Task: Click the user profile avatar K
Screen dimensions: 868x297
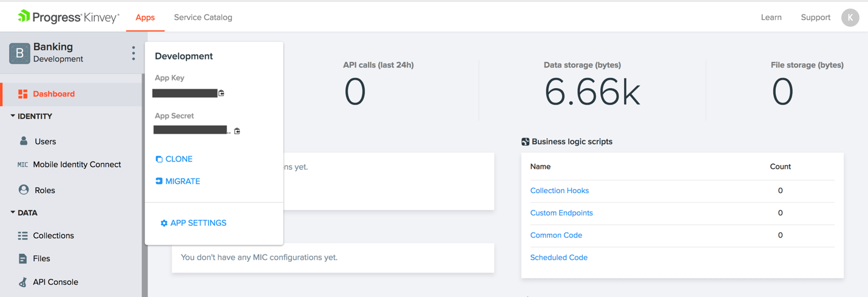Action: click(x=850, y=18)
